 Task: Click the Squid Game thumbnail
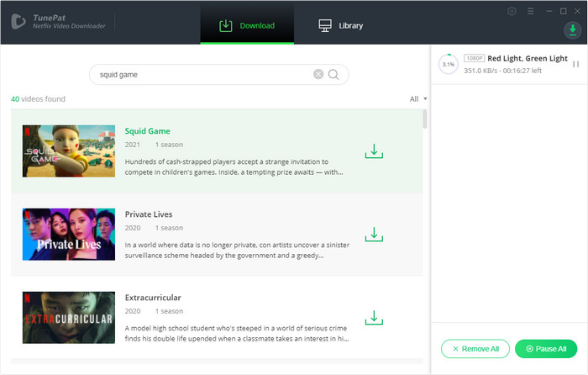click(x=69, y=151)
